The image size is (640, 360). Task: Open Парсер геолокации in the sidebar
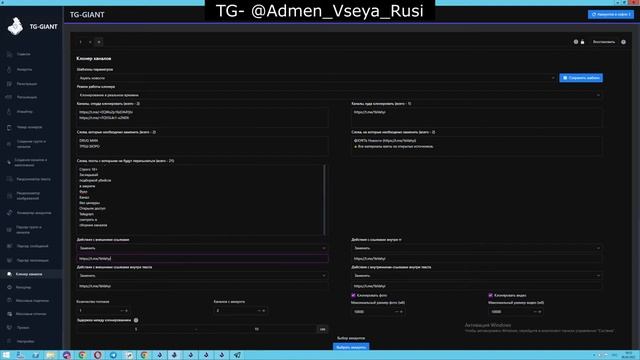tap(32, 260)
